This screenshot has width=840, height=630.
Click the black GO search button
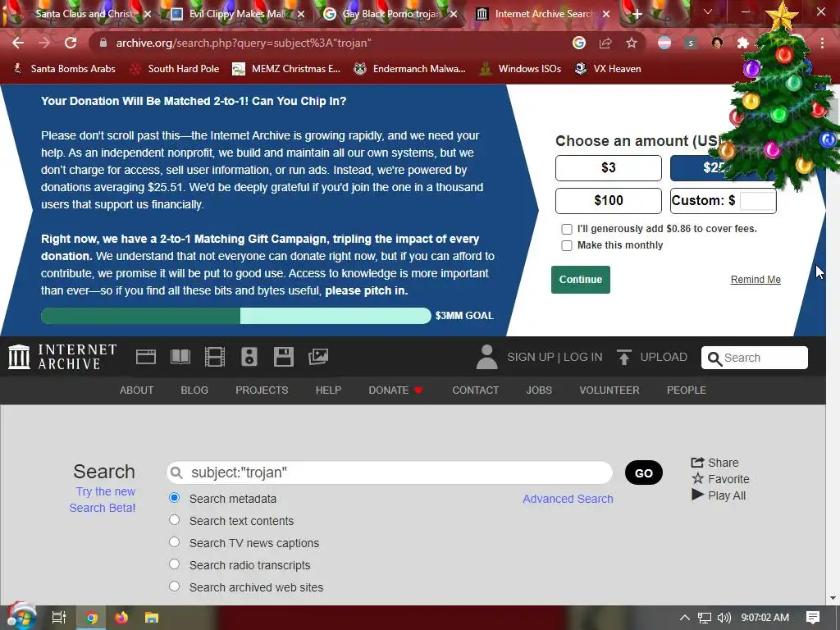643,472
